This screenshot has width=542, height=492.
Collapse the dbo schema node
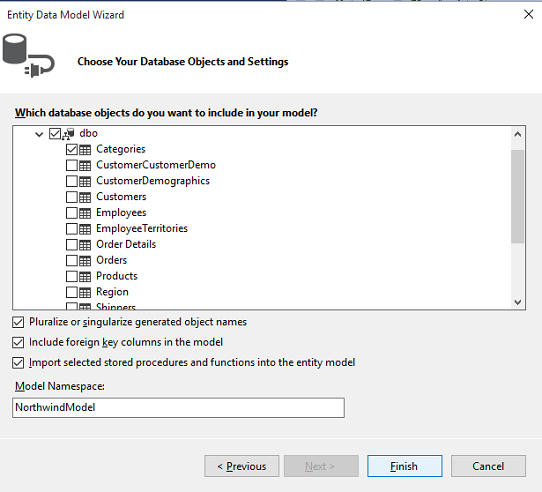[x=39, y=134]
